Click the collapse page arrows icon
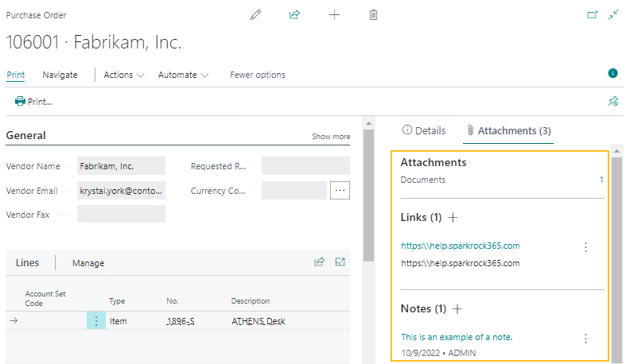Viewport: 630px width, 364px height. click(613, 15)
